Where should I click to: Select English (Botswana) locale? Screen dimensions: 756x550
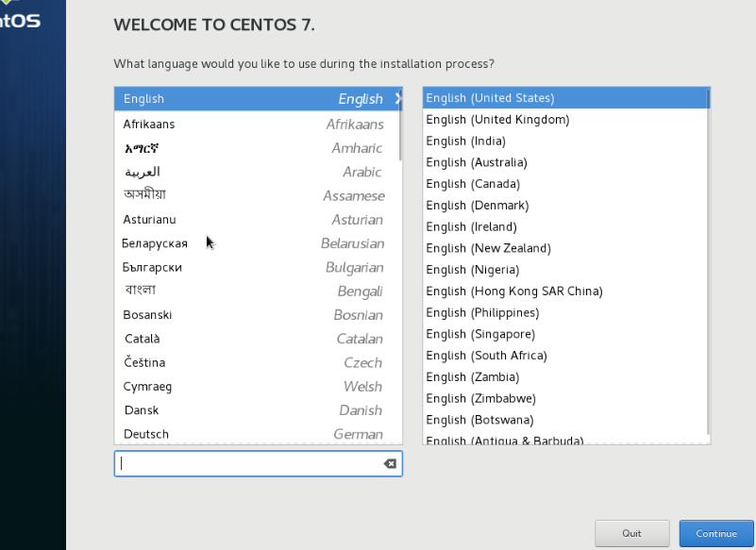[564, 420]
